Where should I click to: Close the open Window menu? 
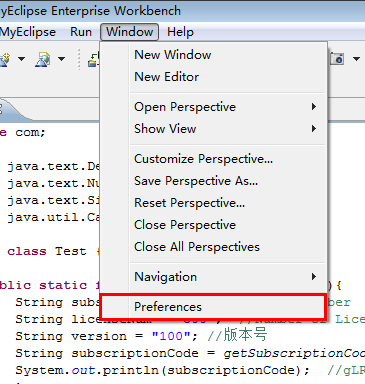click(x=129, y=32)
